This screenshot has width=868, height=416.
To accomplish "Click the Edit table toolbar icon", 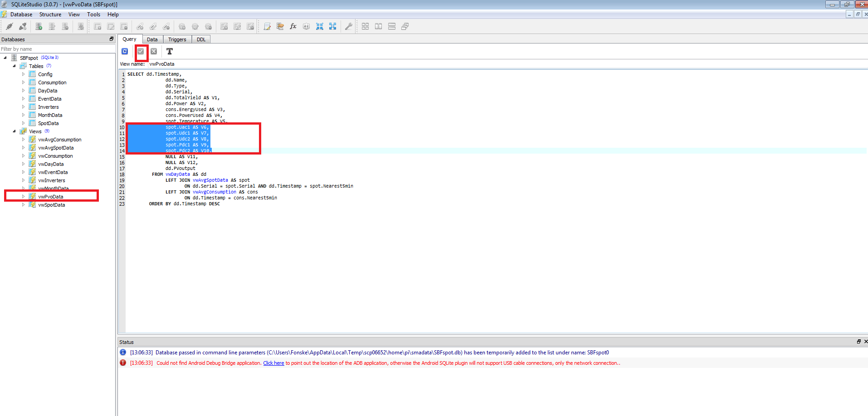I will tap(111, 26).
